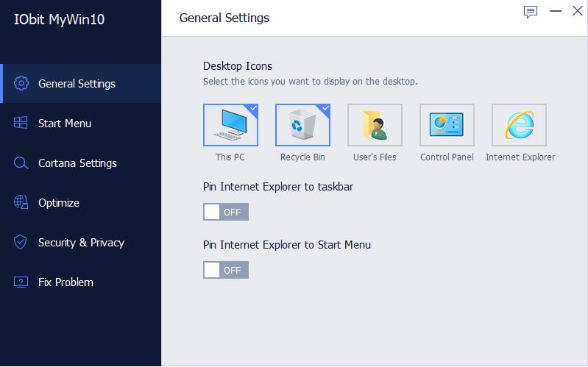Go to Cortana Settings in the sidebar

(x=81, y=163)
